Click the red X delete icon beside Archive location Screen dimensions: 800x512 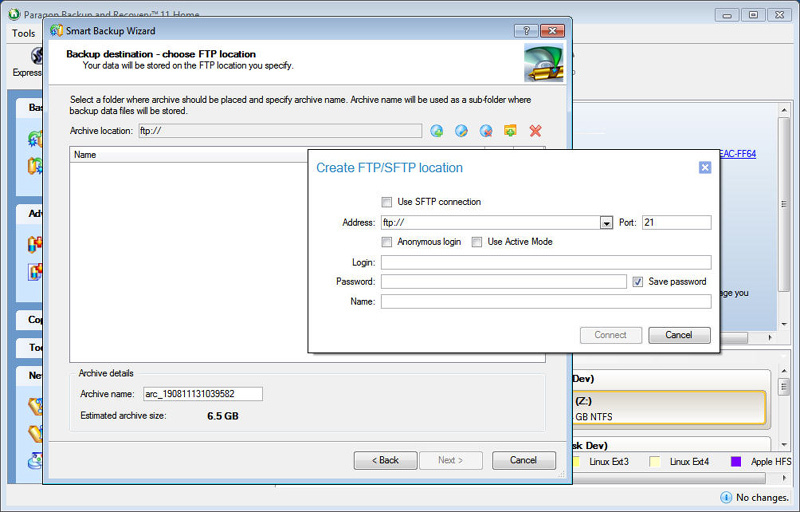pos(535,131)
